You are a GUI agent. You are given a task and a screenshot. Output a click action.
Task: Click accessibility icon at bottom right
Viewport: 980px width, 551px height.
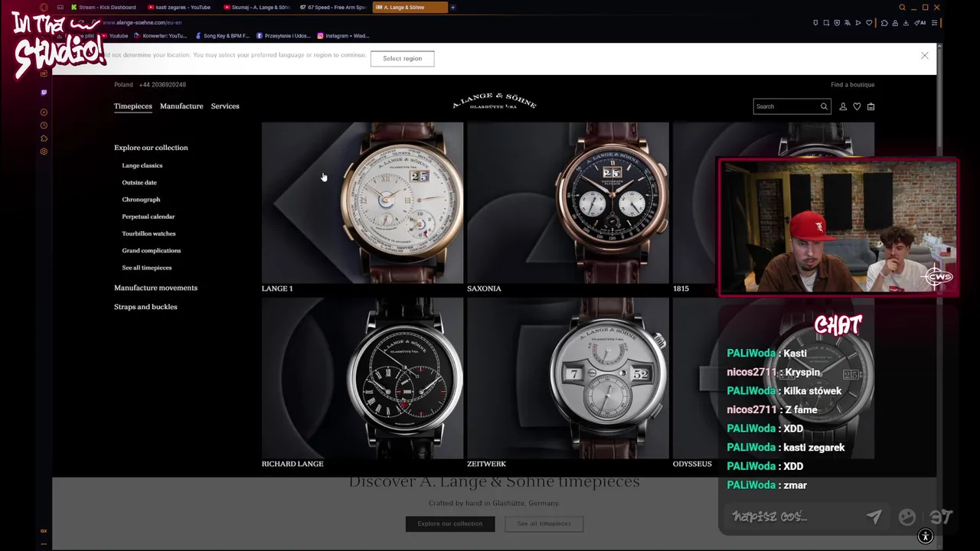[x=925, y=536]
